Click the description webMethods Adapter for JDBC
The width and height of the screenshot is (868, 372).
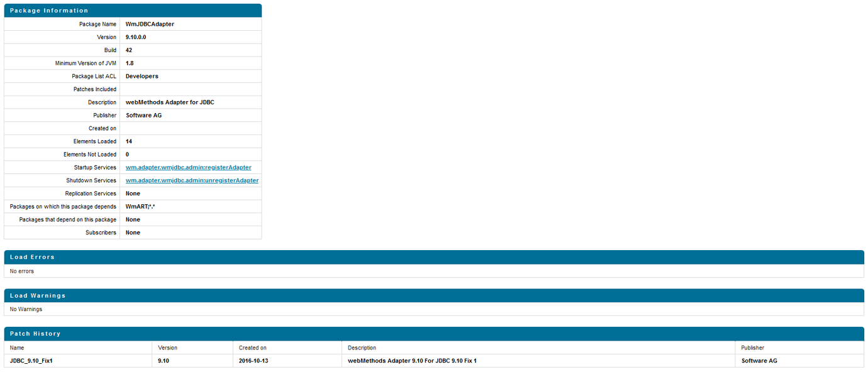170,102
